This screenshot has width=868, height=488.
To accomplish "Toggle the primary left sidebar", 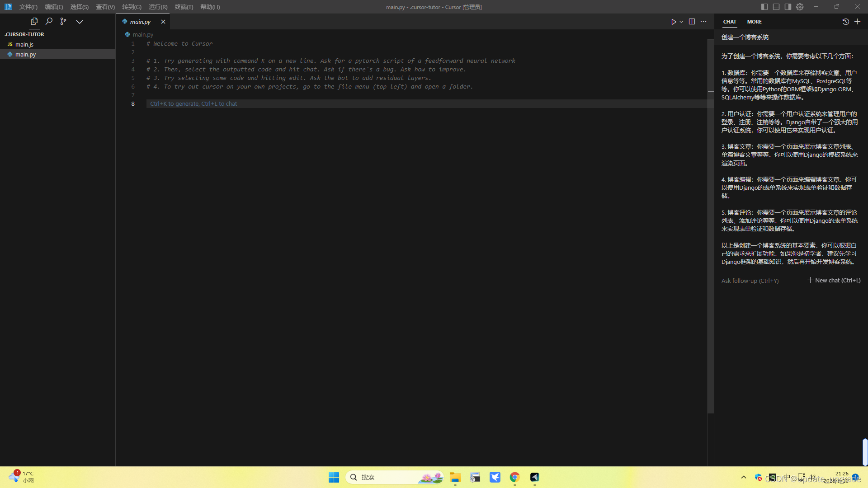I will (x=764, y=7).
